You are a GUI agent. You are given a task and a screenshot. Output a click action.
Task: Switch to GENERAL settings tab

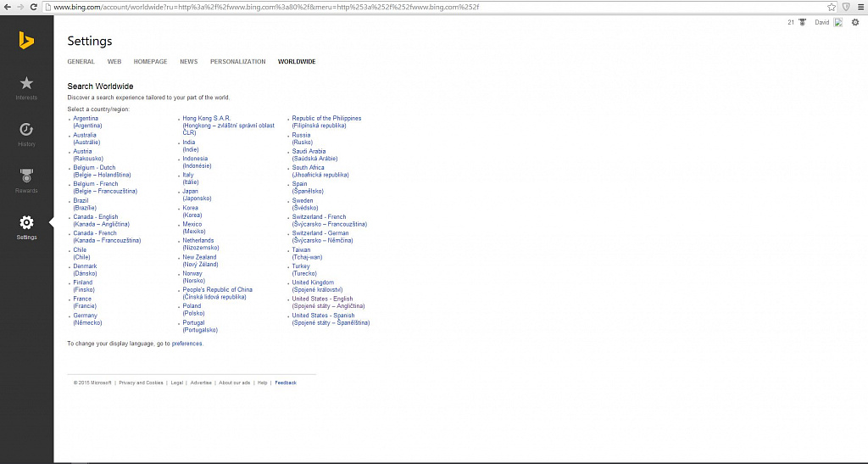[x=81, y=61]
